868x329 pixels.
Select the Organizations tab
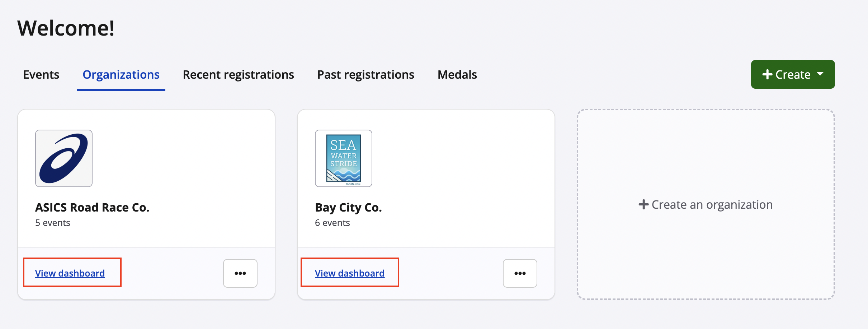point(121,74)
